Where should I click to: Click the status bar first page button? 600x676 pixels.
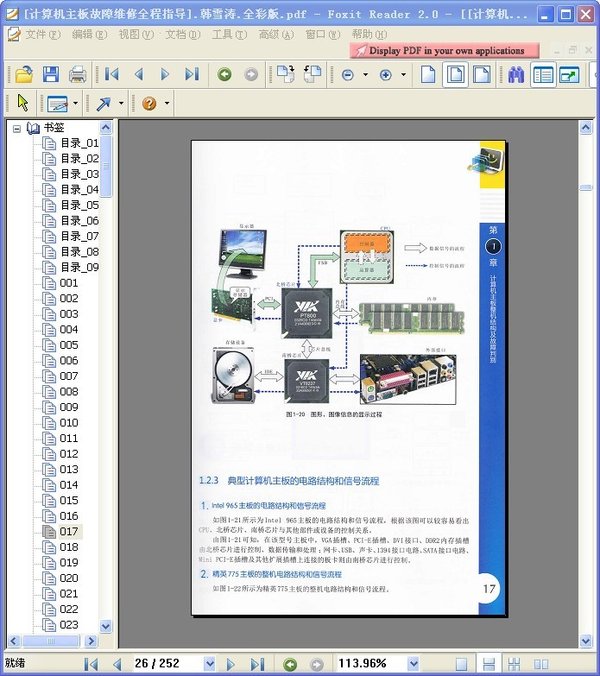[x=91, y=664]
